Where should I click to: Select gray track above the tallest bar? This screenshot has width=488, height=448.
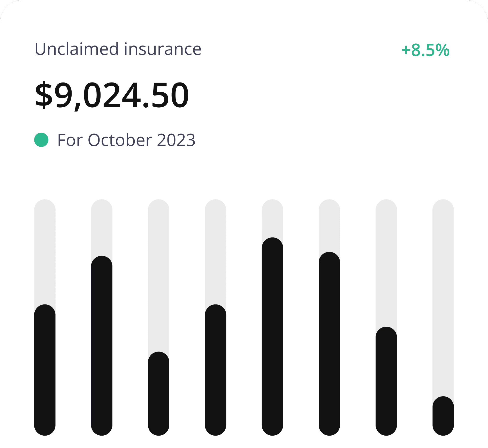click(x=272, y=219)
